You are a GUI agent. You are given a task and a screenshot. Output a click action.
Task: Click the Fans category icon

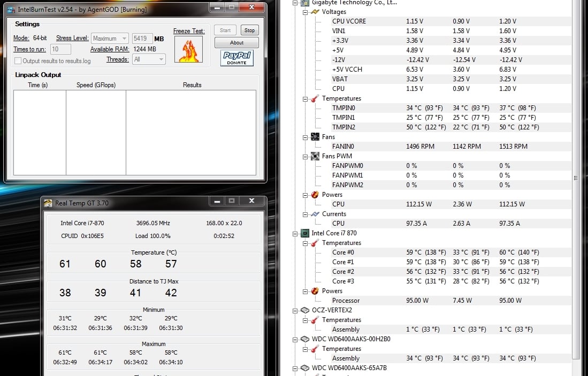[x=315, y=137]
